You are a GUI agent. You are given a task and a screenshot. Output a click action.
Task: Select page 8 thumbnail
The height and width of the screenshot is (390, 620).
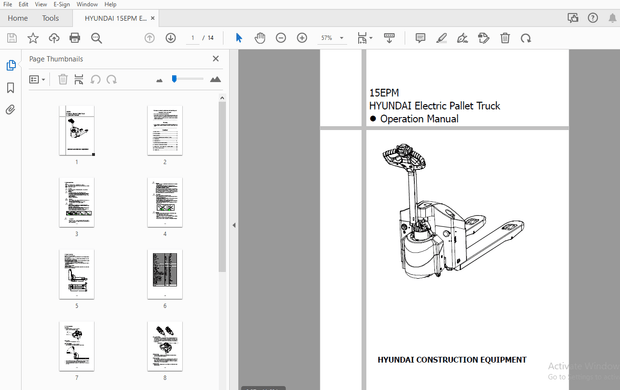[165, 346]
